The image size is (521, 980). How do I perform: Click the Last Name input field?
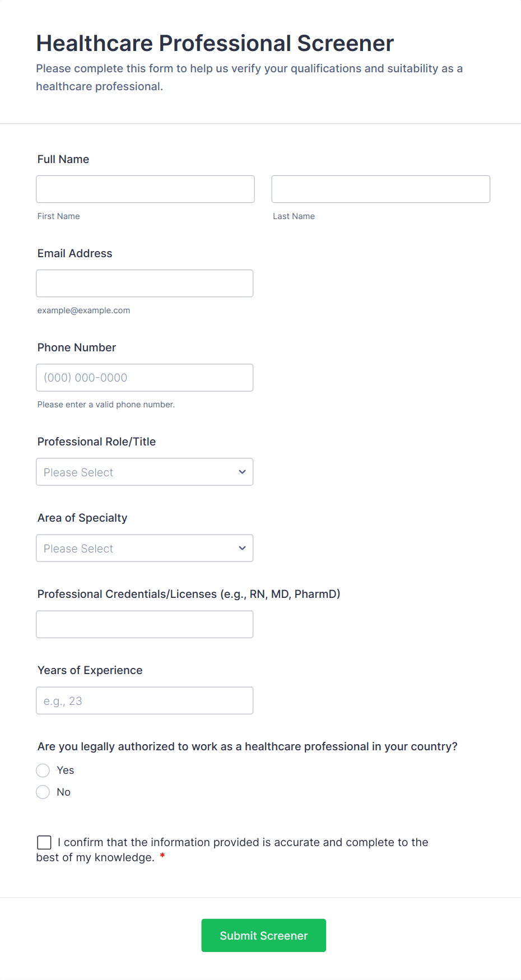click(380, 189)
